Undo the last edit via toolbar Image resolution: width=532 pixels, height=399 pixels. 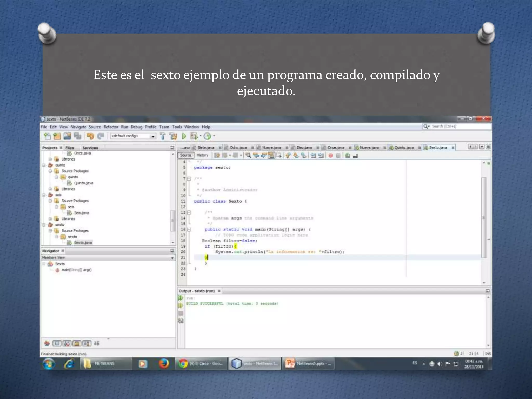[x=90, y=136]
